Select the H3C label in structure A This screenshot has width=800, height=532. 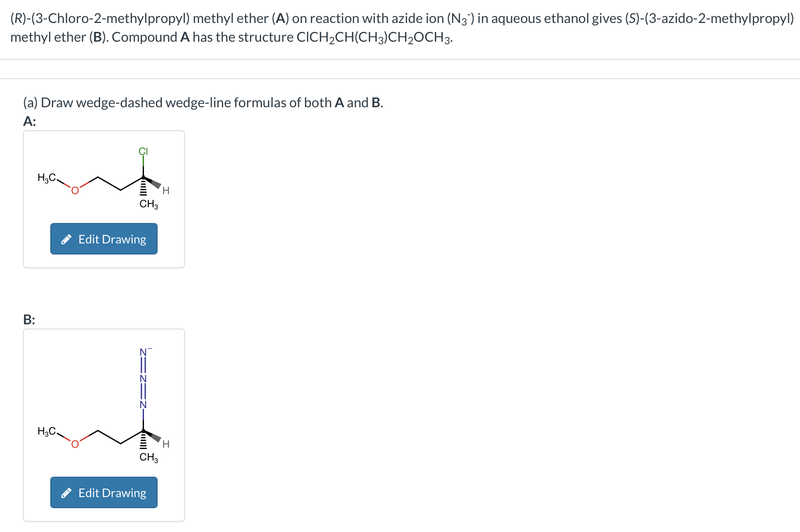[46, 178]
